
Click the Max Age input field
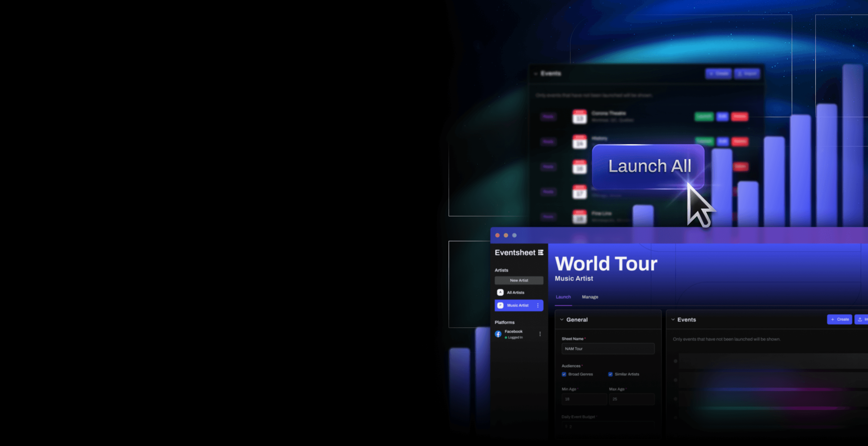(631, 399)
